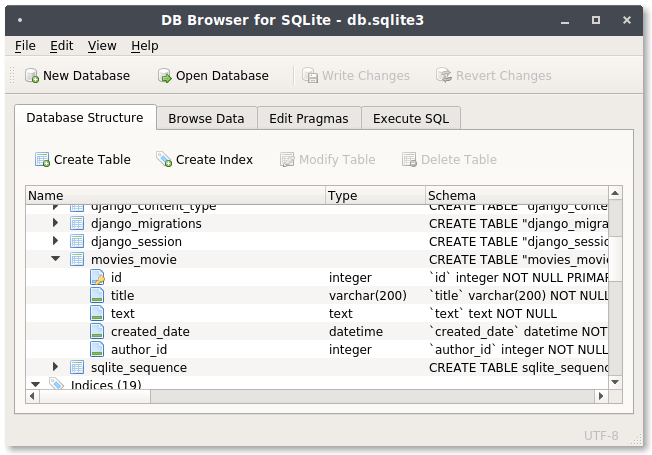Click the horizontal scrollbar thumb

pyautogui.click(x=95, y=396)
